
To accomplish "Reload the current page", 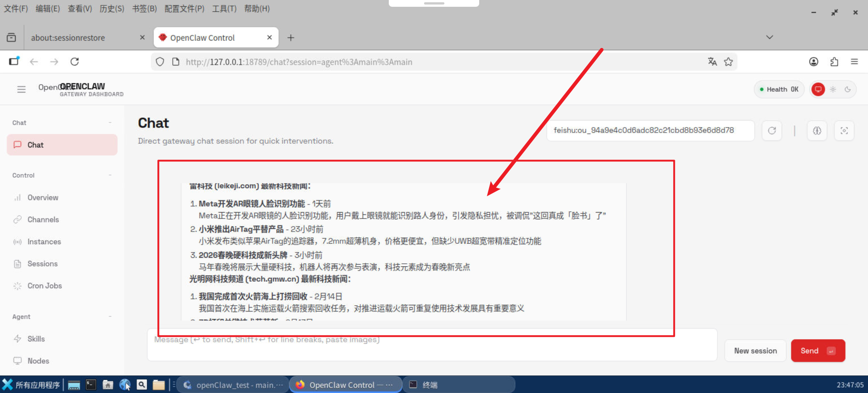I will [75, 62].
